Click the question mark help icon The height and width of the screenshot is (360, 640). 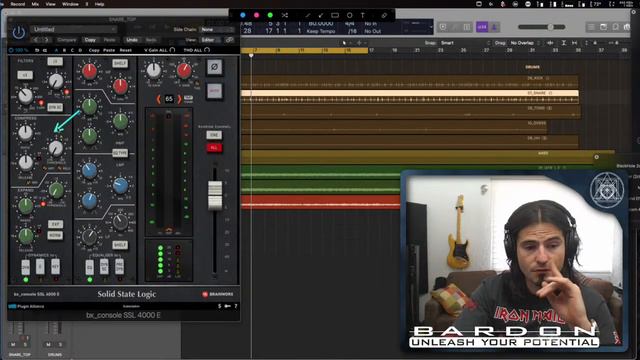coord(236,306)
